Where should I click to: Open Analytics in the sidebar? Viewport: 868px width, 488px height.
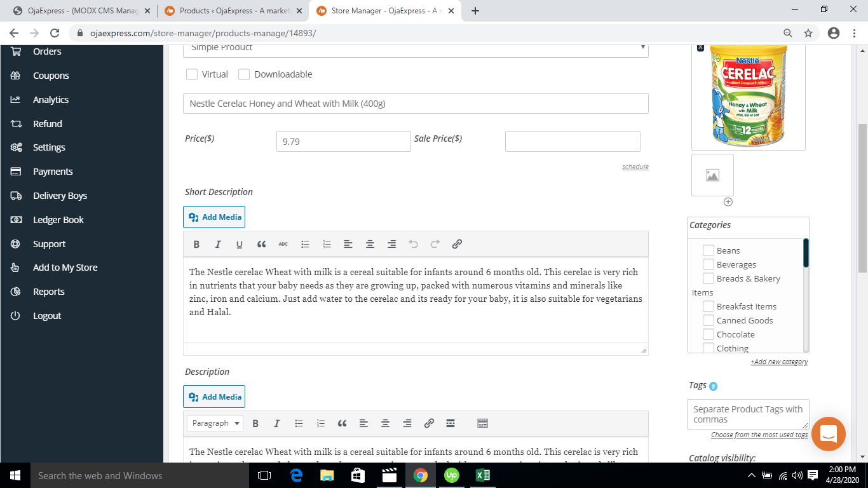coord(51,100)
